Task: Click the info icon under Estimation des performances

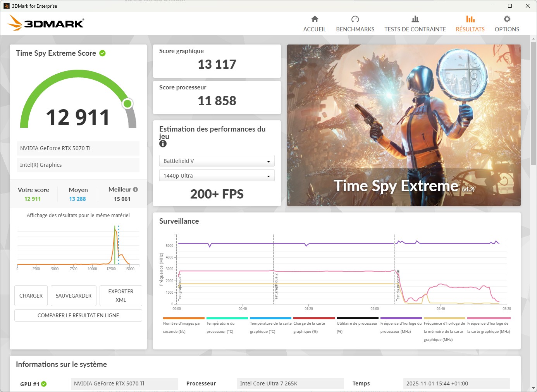Action: [x=163, y=144]
